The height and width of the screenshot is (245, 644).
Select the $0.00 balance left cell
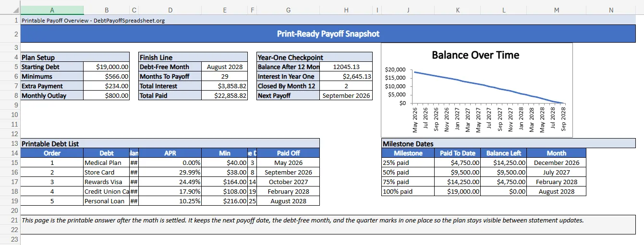503,191
